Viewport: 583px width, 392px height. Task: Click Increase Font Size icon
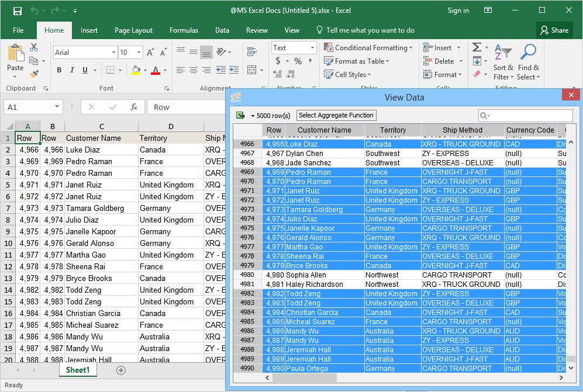pos(150,53)
